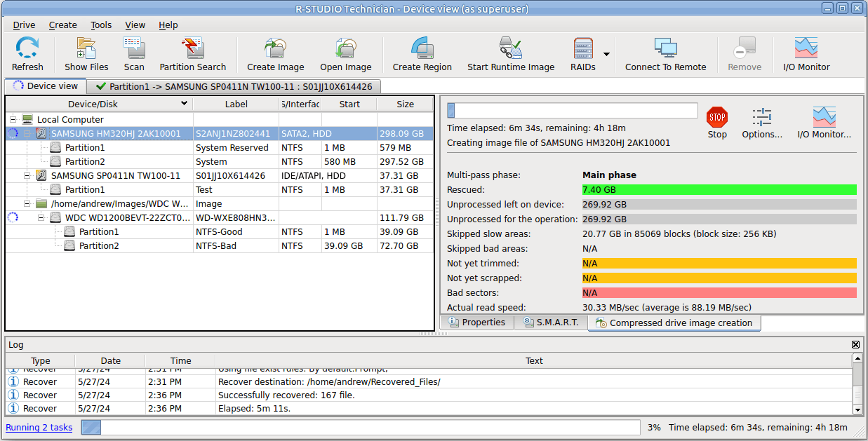The image size is (868, 441).
Task: Click the Log scrollbar up arrow
Action: pyautogui.click(x=857, y=359)
